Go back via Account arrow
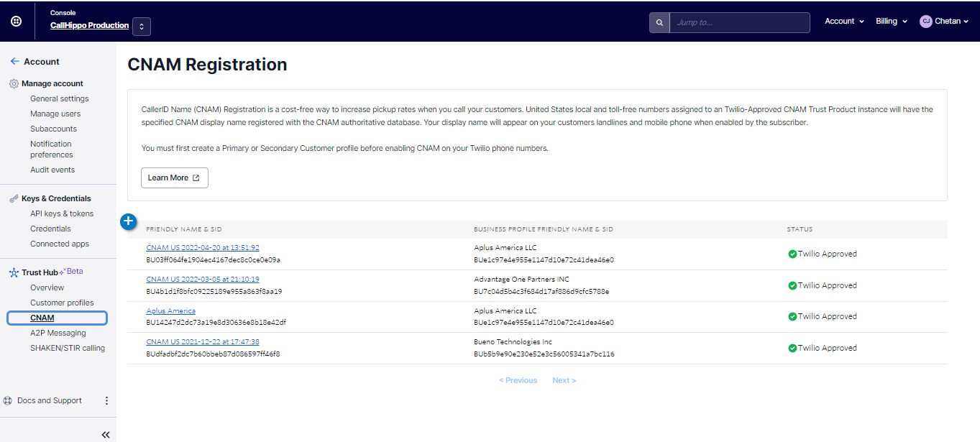The height and width of the screenshot is (442, 980). (x=14, y=62)
